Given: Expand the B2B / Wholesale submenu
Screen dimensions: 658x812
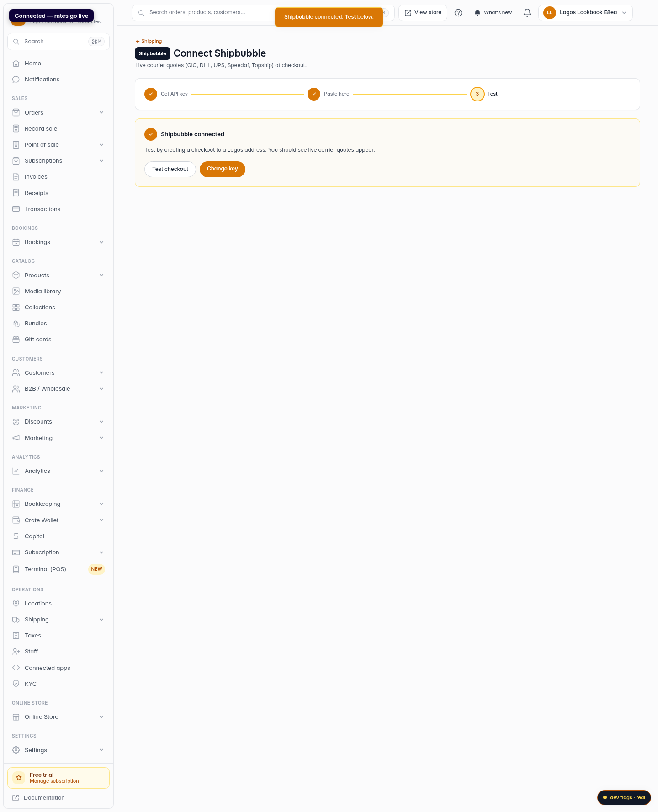Looking at the screenshot, I should click(x=101, y=389).
